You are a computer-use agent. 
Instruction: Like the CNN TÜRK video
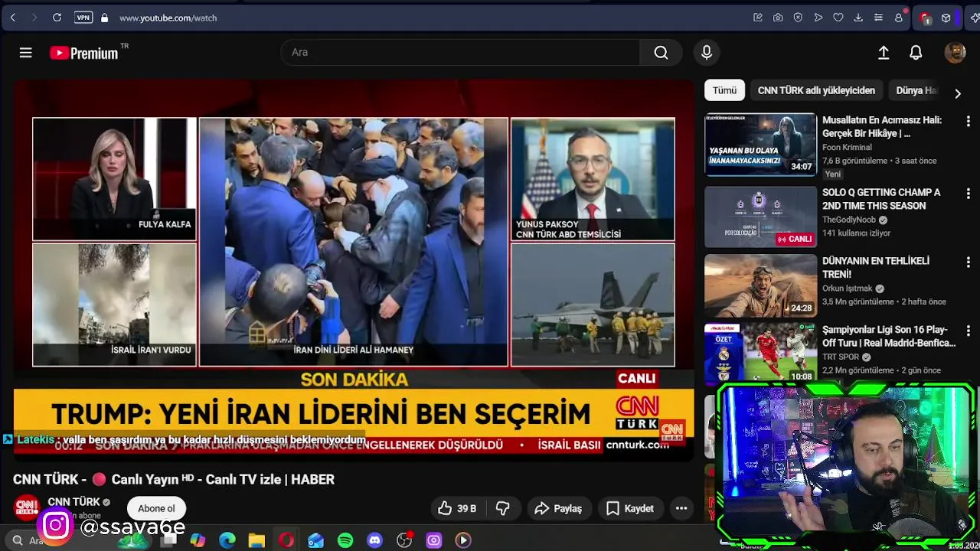point(457,508)
